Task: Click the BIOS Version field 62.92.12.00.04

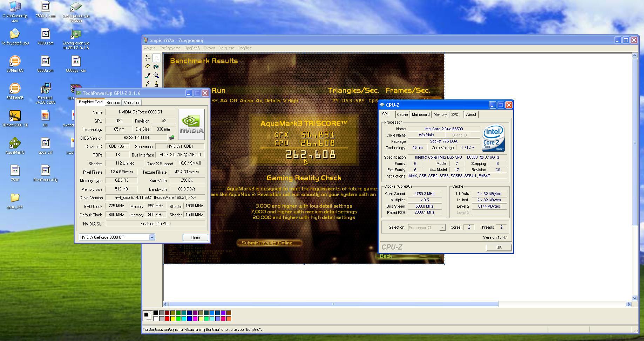Action: 136,138
